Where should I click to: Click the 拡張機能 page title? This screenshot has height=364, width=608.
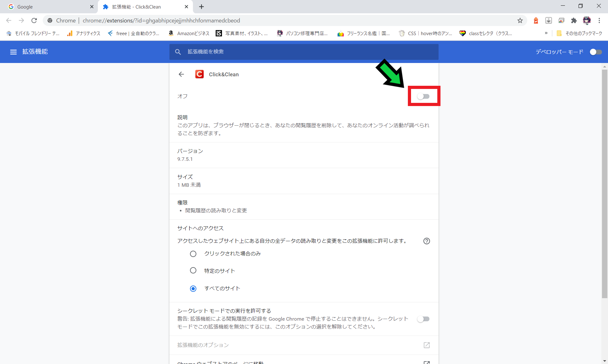(35, 52)
